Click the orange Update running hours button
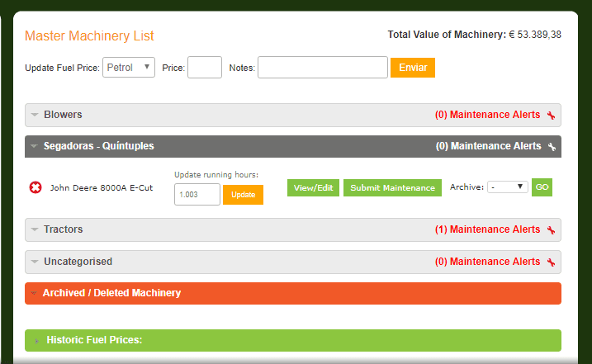592x364 pixels. (x=243, y=195)
